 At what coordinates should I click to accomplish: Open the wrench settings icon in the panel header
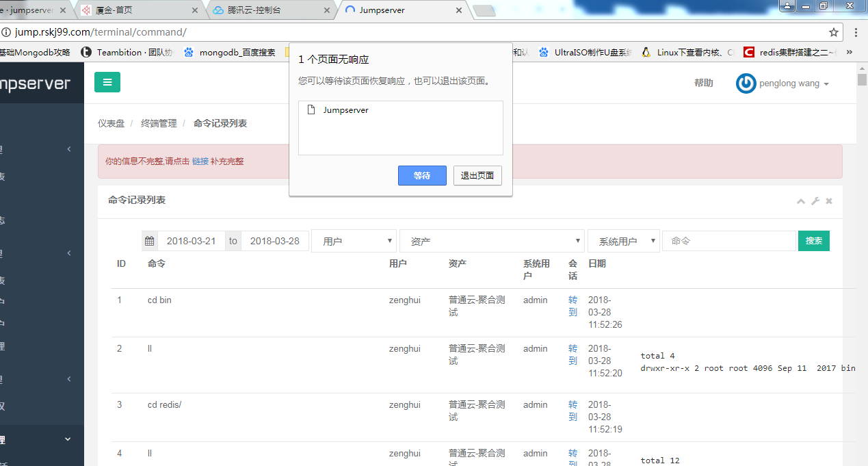coord(815,201)
